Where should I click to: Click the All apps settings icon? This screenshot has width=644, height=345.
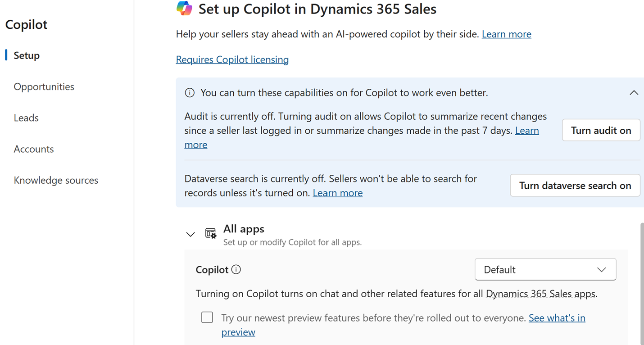tap(210, 233)
